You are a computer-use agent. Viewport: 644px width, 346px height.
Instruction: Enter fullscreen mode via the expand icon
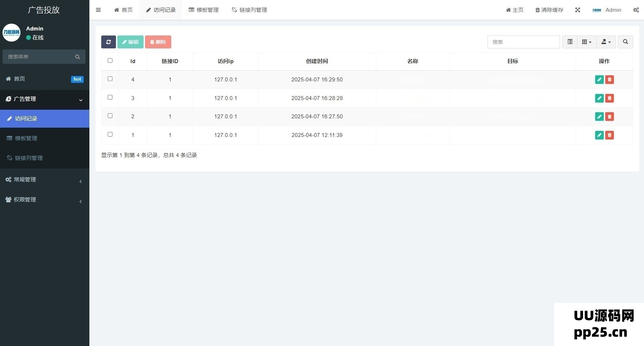(x=578, y=10)
